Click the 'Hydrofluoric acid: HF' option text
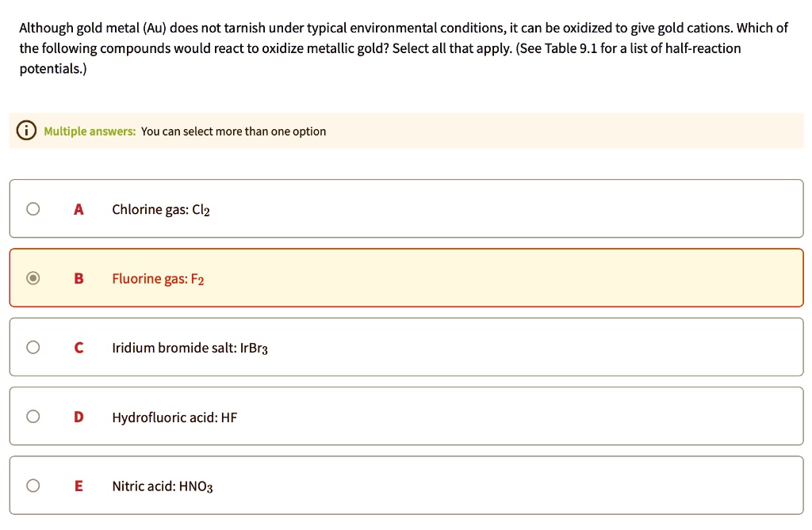This screenshot has height=530, width=812. (174, 417)
